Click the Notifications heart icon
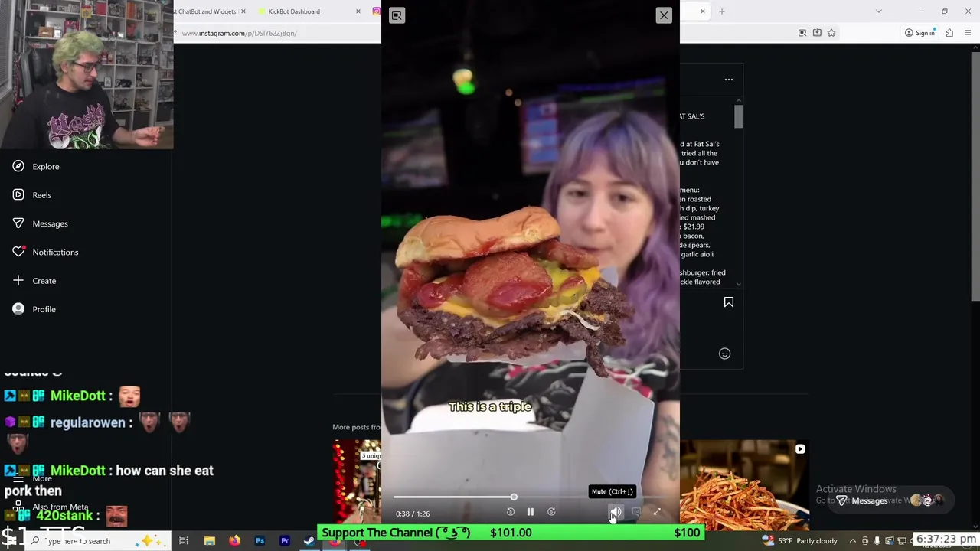 pos(18,252)
